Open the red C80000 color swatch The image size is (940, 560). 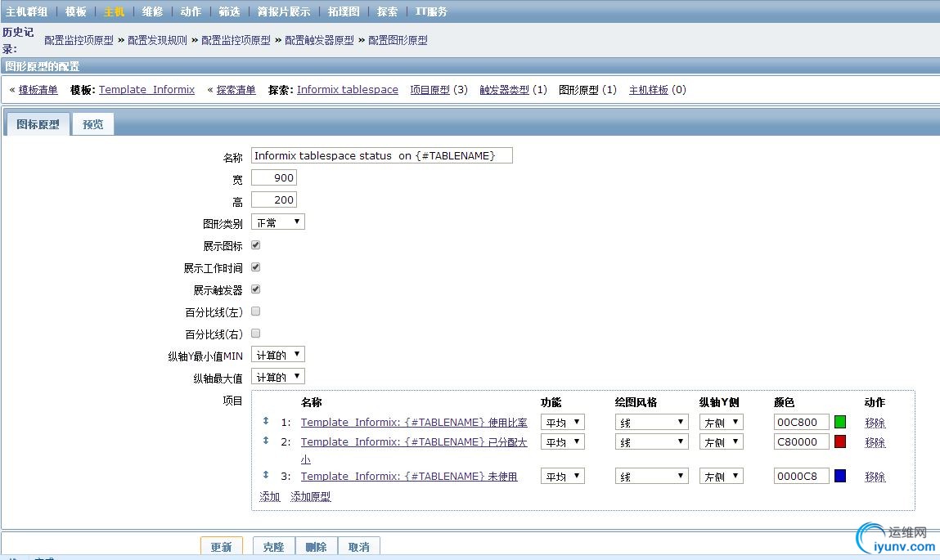840,442
